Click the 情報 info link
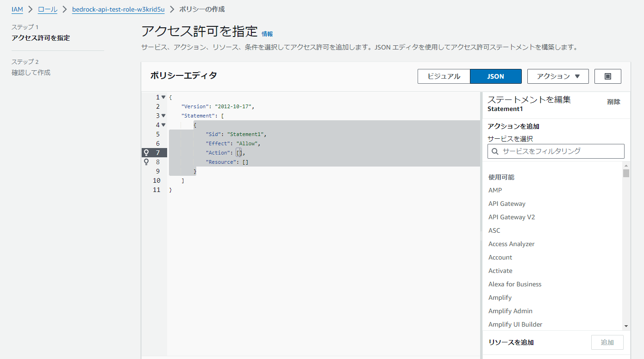 267,34
